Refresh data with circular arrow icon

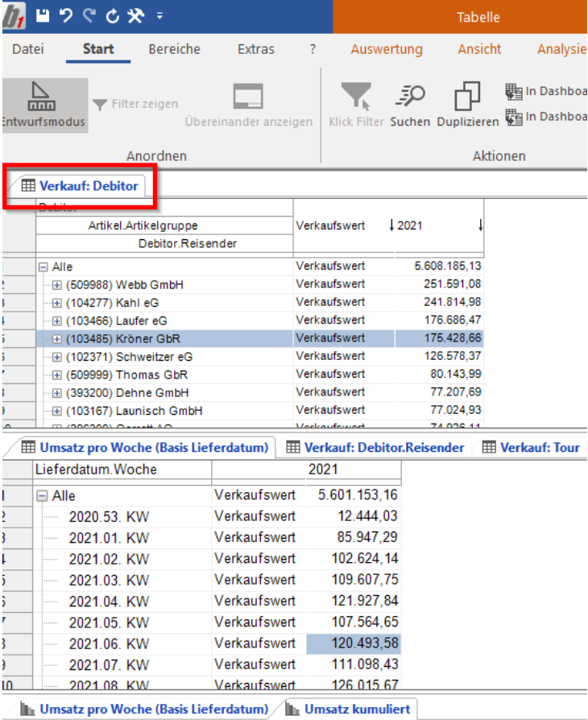(112, 16)
